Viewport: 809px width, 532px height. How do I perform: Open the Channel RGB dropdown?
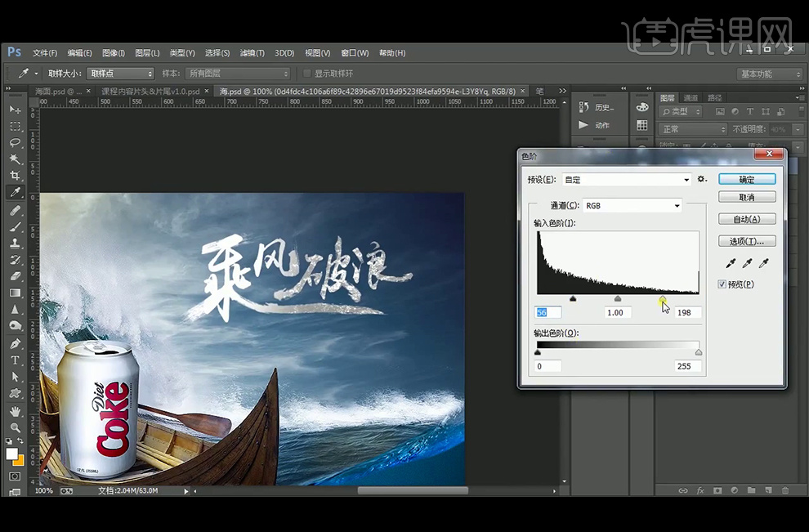tap(632, 206)
